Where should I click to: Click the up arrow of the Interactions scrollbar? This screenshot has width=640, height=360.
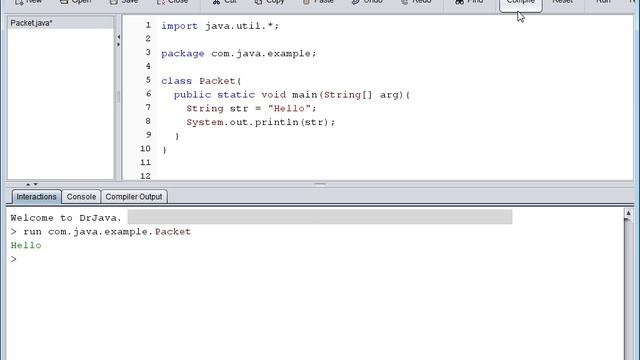coord(628,213)
